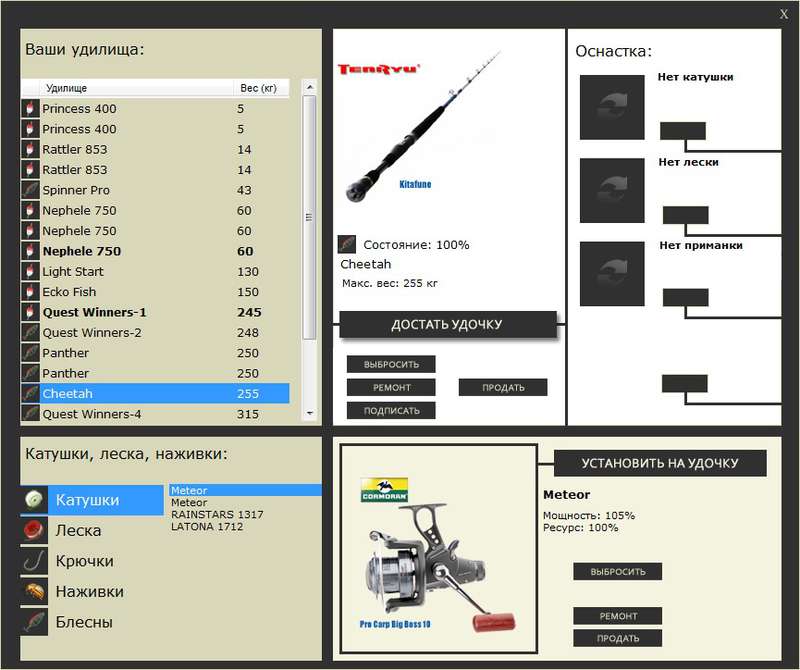800x670 pixels.
Task: Click the Cheetah rod product image
Action: [x=422, y=128]
